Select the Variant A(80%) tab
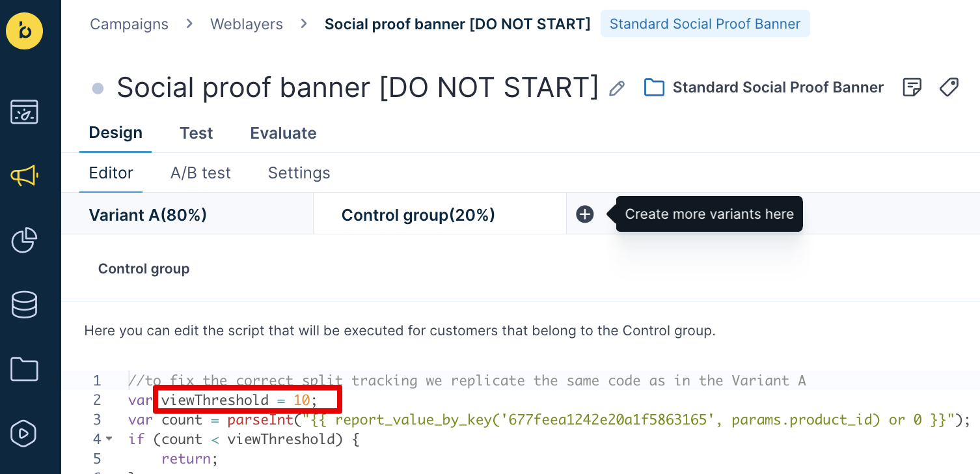This screenshot has height=474, width=980. [x=187, y=215]
